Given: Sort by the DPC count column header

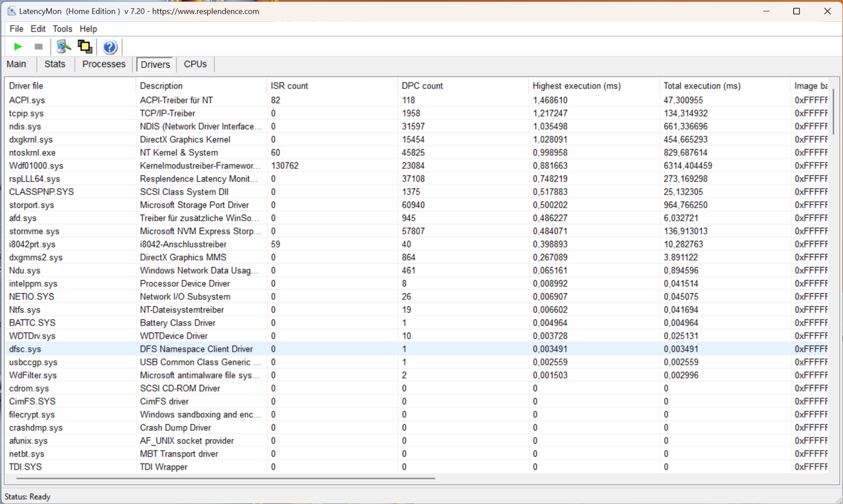Looking at the screenshot, I should (x=422, y=86).
